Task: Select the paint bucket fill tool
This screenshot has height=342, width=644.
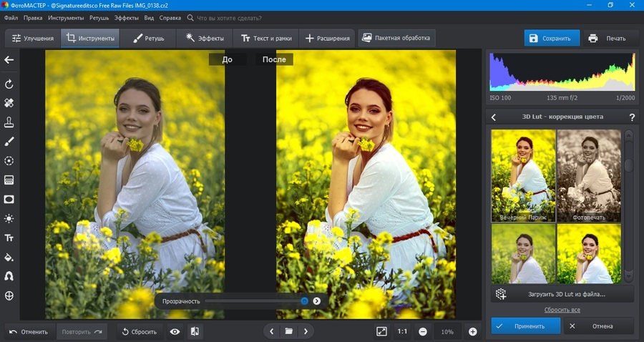Action: click(9, 258)
